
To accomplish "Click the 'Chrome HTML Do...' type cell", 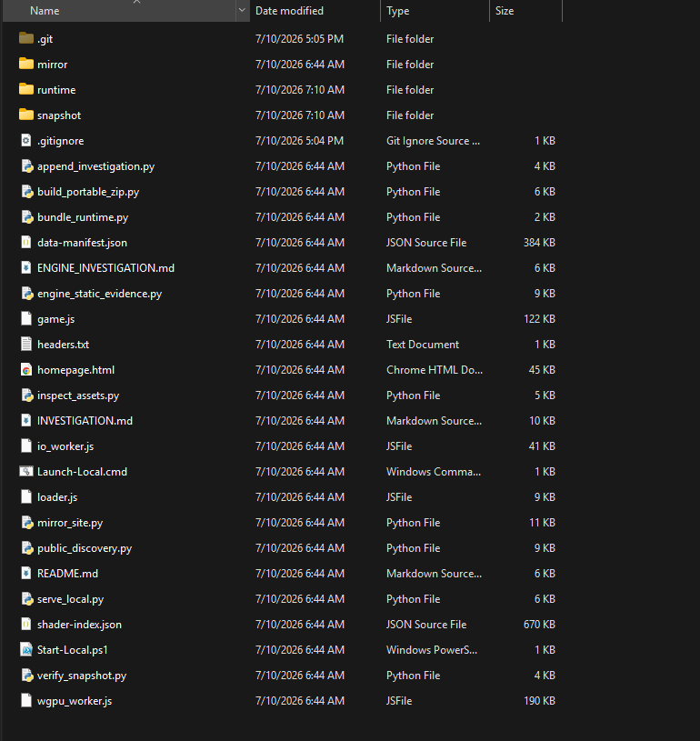I will (435, 370).
